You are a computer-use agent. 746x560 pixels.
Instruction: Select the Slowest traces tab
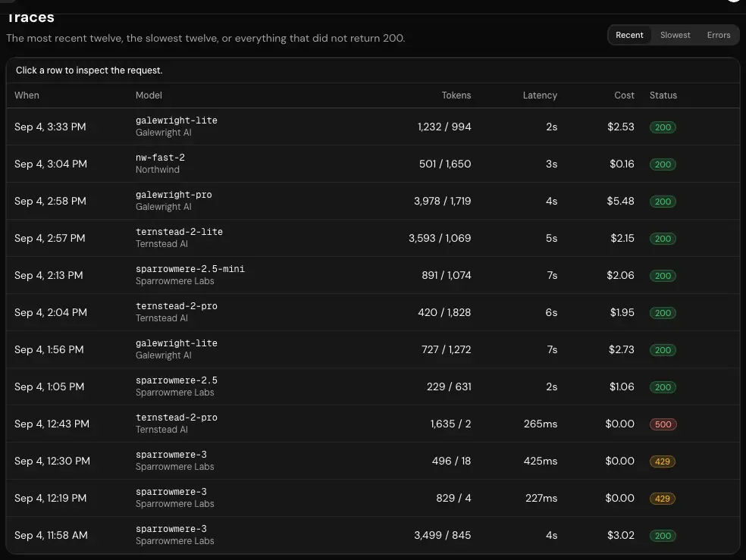(x=675, y=35)
